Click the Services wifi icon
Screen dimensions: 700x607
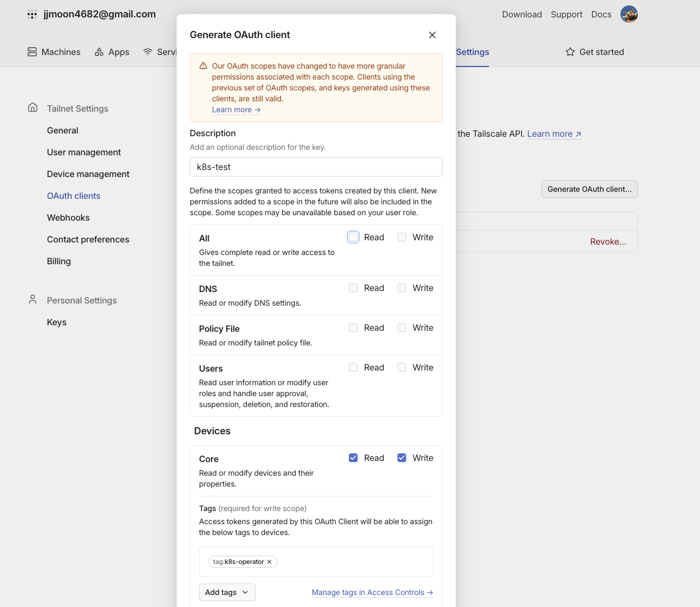(x=148, y=52)
